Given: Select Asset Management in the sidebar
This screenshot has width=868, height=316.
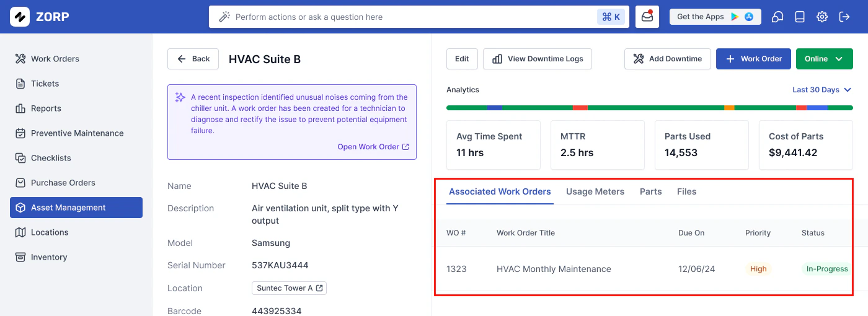Looking at the screenshot, I should tap(76, 208).
